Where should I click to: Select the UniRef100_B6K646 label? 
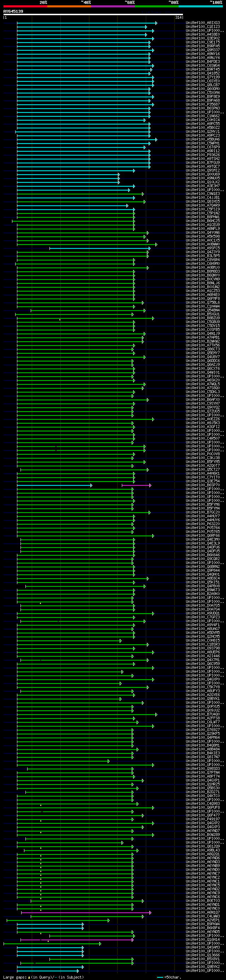point(203,555)
